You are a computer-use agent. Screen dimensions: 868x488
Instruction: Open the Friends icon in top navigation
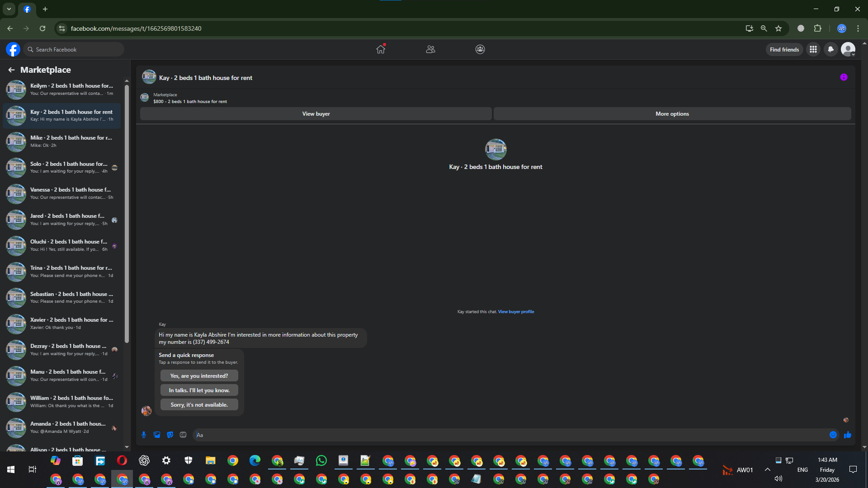pos(430,49)
